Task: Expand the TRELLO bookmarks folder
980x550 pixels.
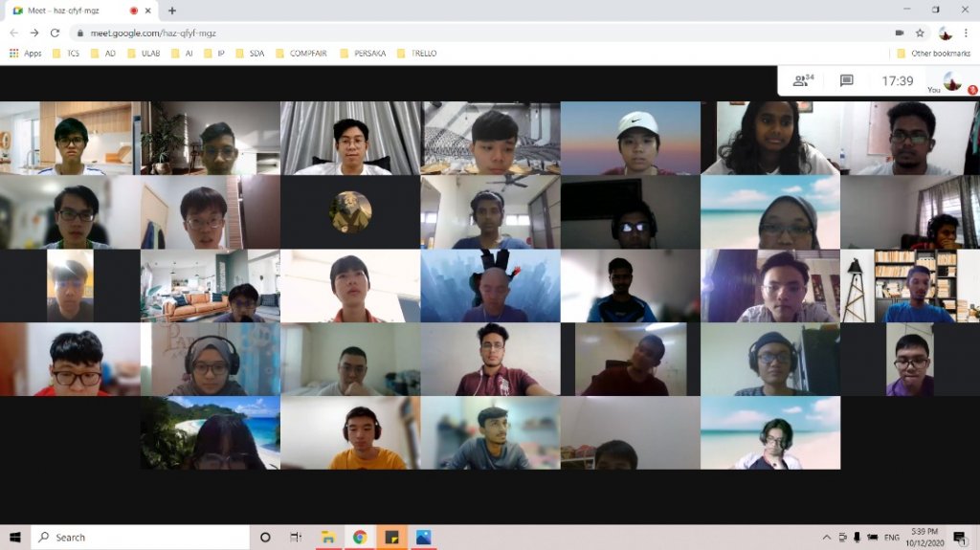Action: pyautogui.click(x=416, y=54)
